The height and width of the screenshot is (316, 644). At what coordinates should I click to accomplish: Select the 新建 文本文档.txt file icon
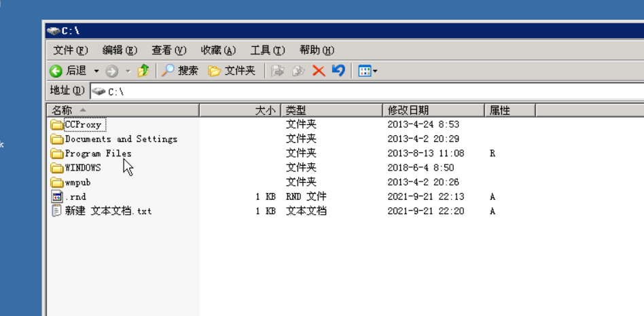pyautogui.click(x=56, y=211)
